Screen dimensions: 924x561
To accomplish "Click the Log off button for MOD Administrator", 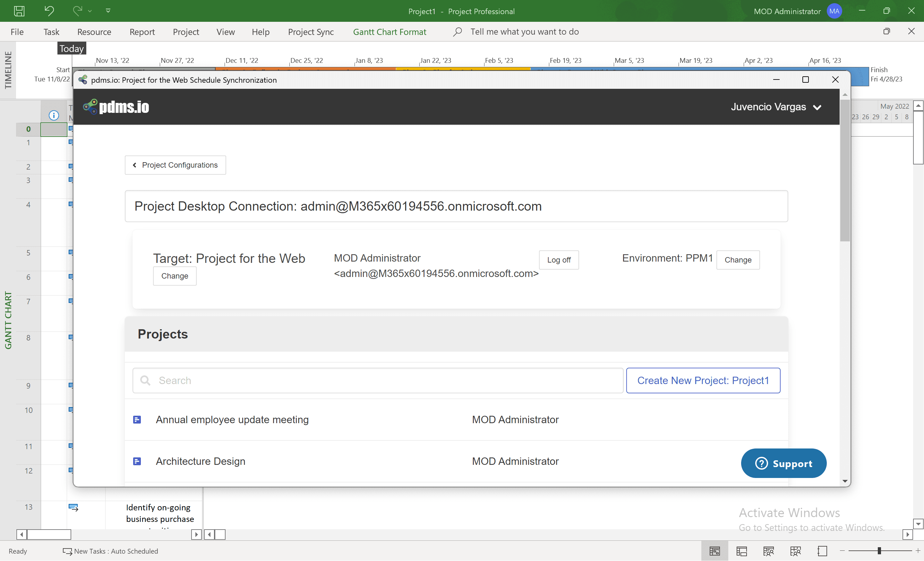I will pyautogui.click(x=558, y=259).
